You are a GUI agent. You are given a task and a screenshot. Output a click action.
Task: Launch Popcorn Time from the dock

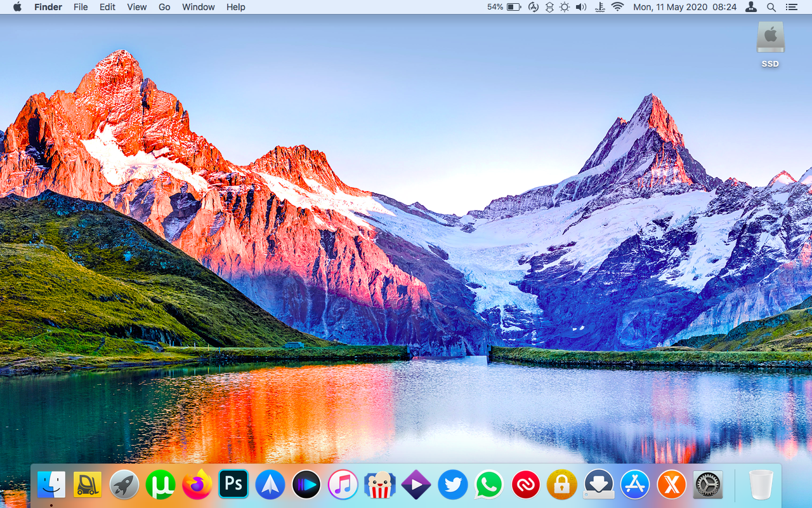coord(380,485)
